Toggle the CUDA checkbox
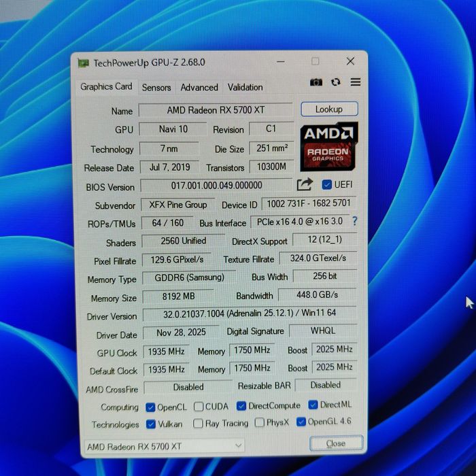Viewport: 476px width, 476px height. pyautogui.click(x=199, y=407)
